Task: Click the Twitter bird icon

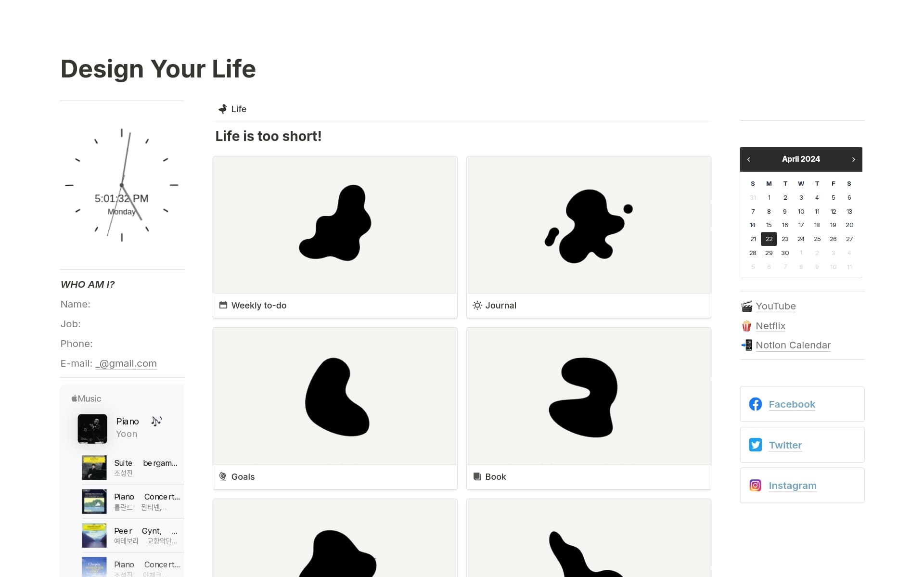Action: coord(755,445)
